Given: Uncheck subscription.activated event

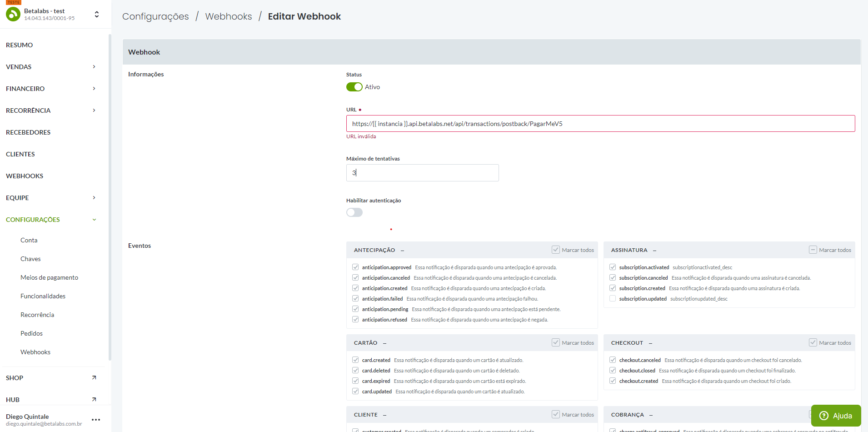Looking at the screenshot, I should (613, 267).
